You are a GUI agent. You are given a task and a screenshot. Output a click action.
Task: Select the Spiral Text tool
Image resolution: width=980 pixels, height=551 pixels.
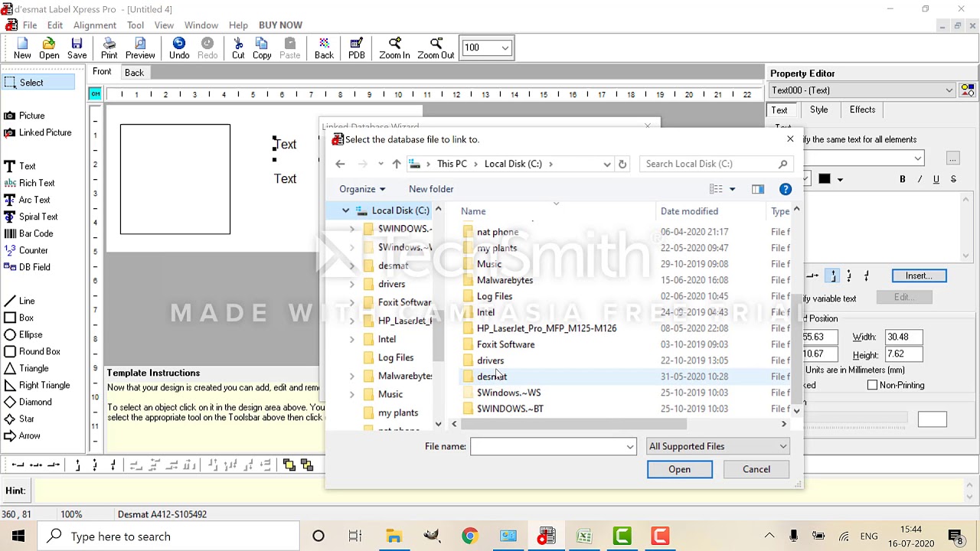(x=31, y=217)
